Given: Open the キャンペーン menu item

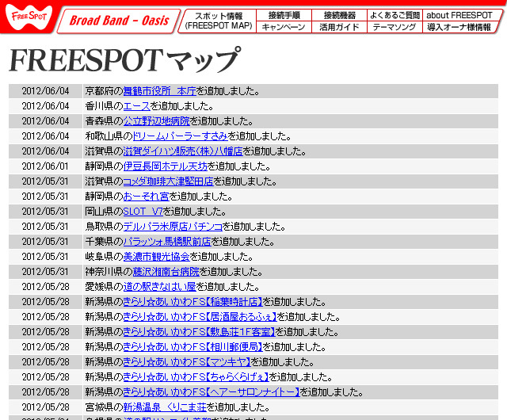Looking at the screenshot, I should pyautogui.click(x=284, y=27).
